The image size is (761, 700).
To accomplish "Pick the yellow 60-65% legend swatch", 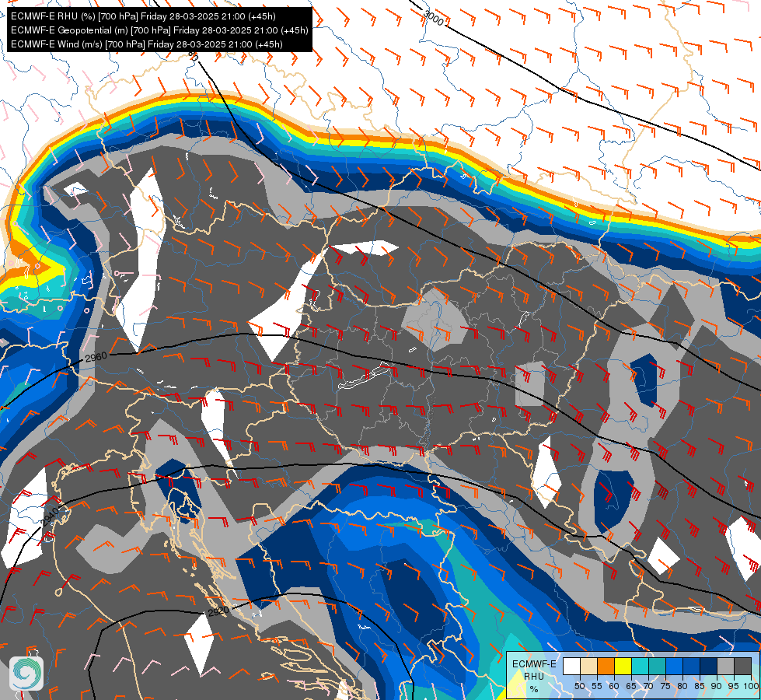I will [623, 666].
